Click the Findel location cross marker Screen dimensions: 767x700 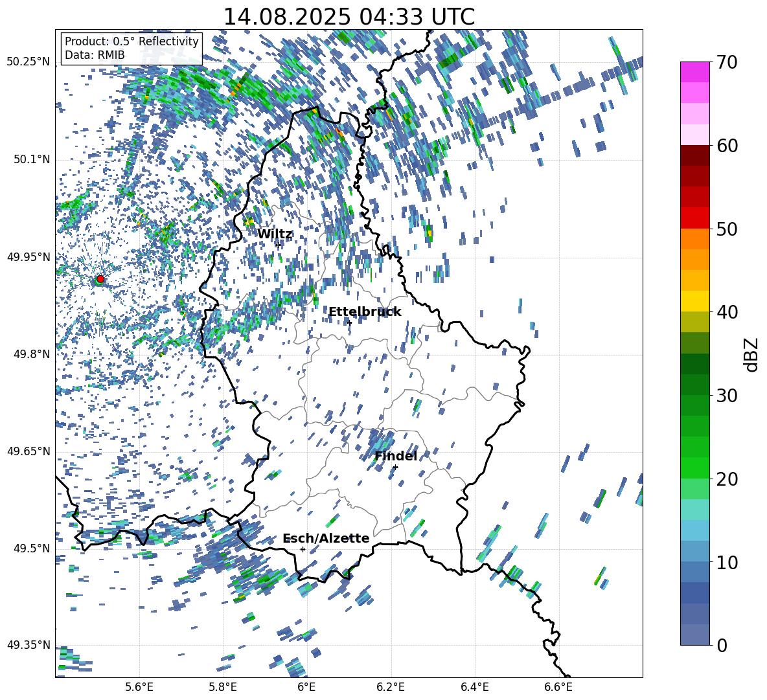[x=395, y=468]
